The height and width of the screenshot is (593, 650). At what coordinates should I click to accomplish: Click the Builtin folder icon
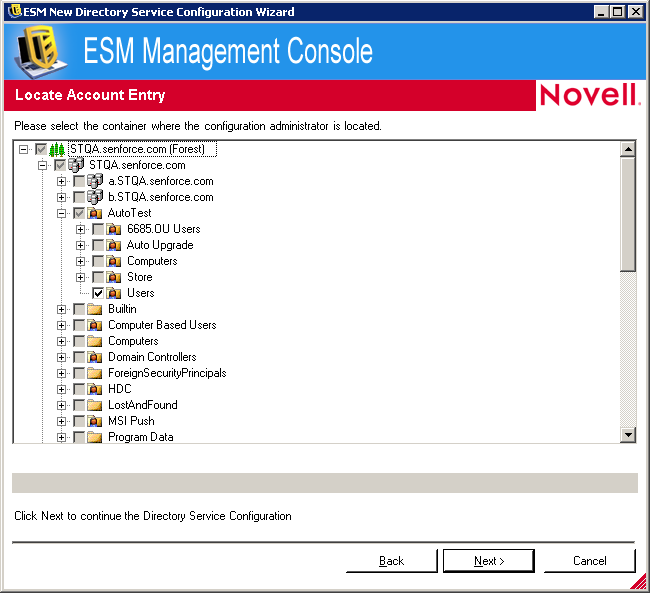pyautogui.click(x=95, y=309)
